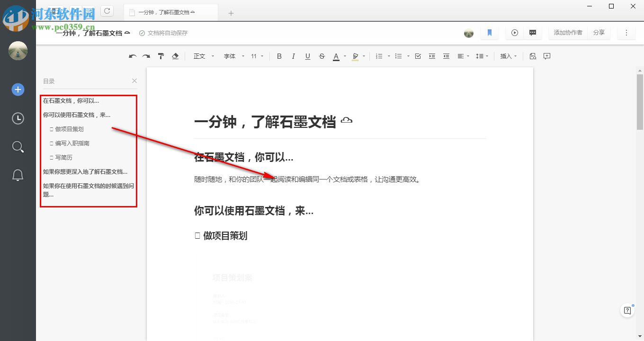The height and width of the screenshot is (341, 644).
Task: Click the document title in the header bar
Action: [x=93, y=33]
